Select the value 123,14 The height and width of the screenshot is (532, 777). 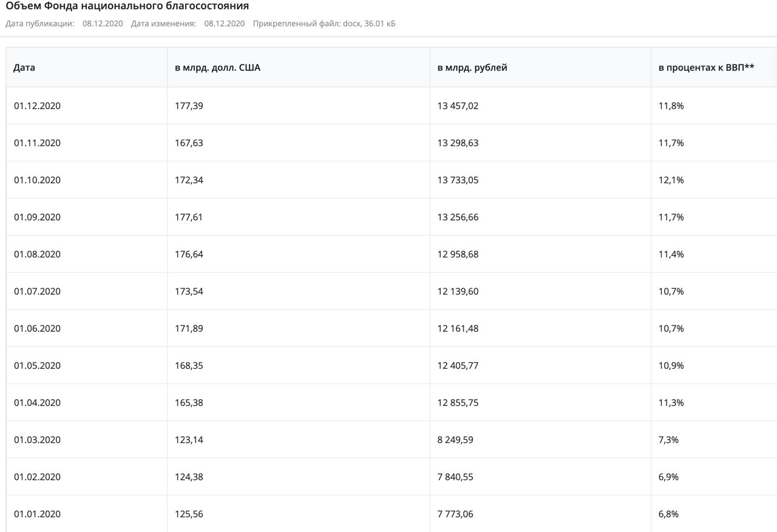tap(189, 440)
